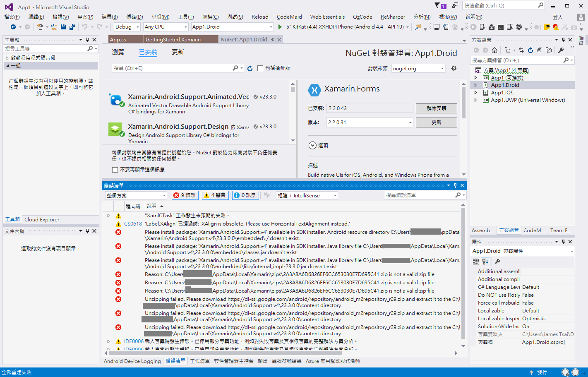Click Sync with Active Document icon
The height and width of the screenshot is (377, 588).
[521, 50]
